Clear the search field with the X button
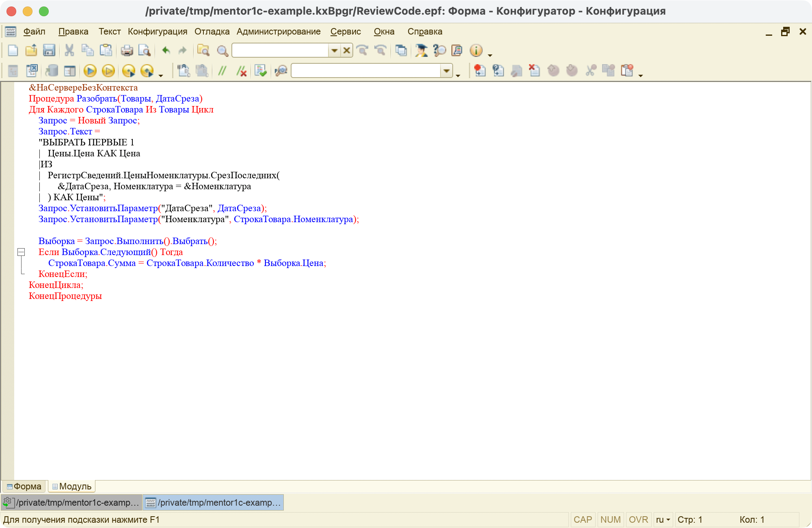The height and width of the screenshot is (528, 812). pyautogui.click(x=347, y=50)
